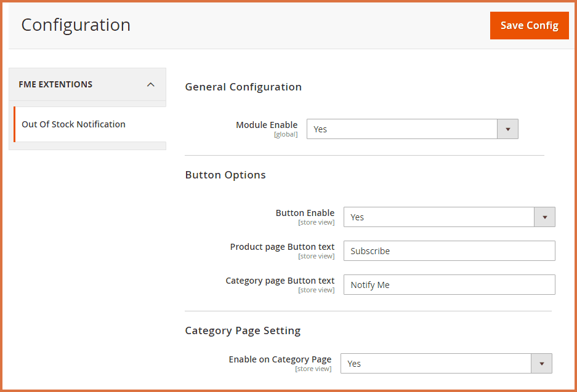Click the Button Enable field label
The width and height of the screenshot is (577, 392).
point(305,213)
